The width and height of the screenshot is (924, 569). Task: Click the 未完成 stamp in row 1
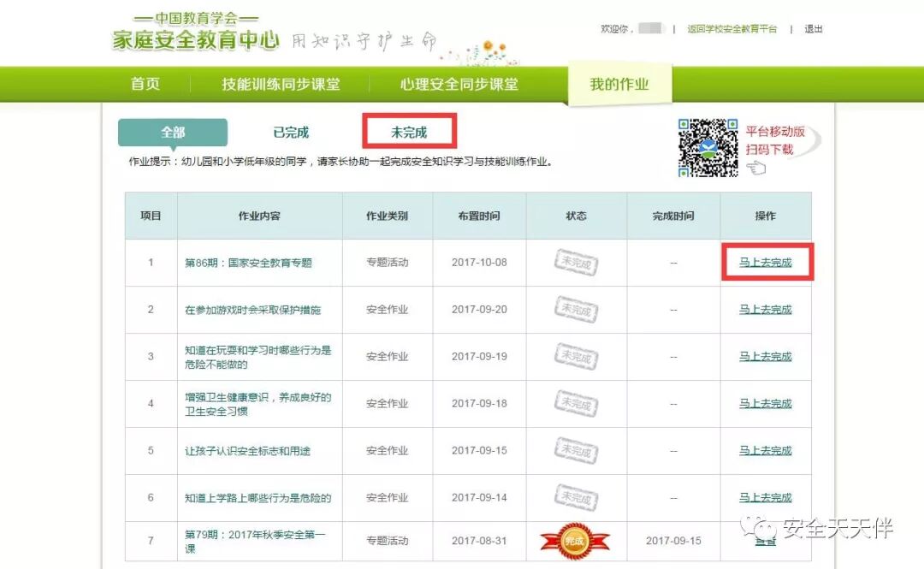[x=576, y=263]
